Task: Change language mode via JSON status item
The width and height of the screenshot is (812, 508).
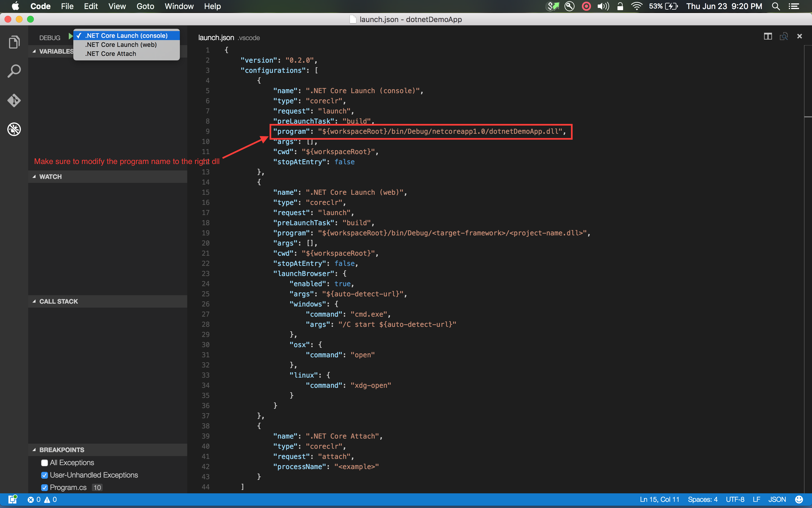Action: [x=777, y=500]
